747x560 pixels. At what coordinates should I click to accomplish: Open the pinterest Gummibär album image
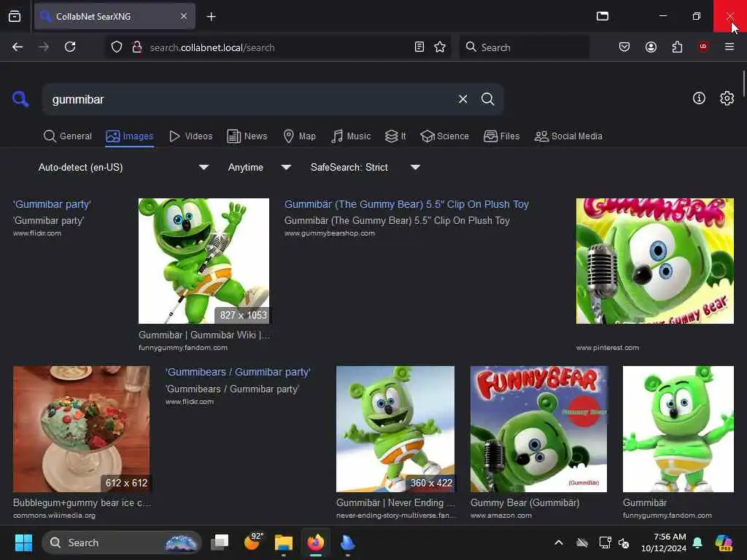654,261
